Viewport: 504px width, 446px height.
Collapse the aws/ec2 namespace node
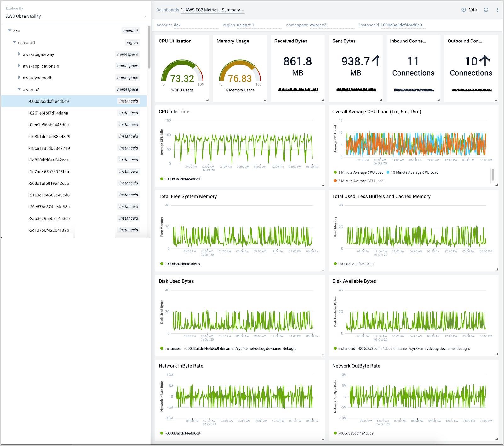click(x=19, y=89)
